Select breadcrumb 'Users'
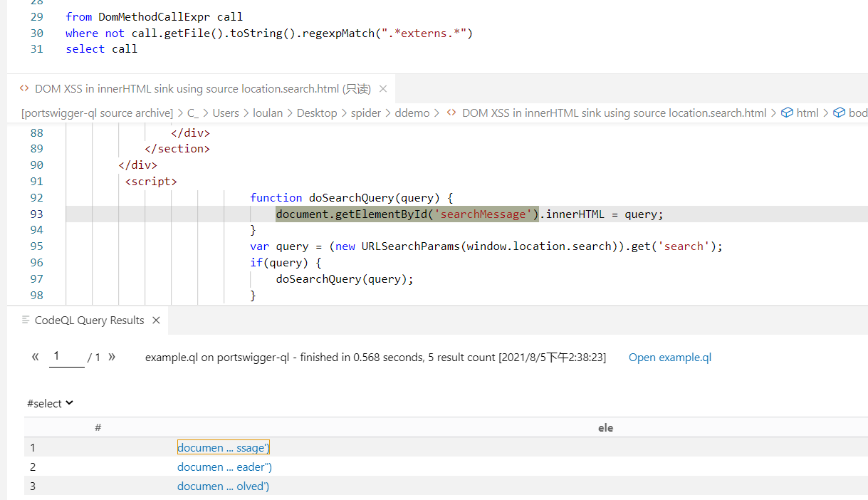Screen dimensions: 868x500 (x=226, y=113)
